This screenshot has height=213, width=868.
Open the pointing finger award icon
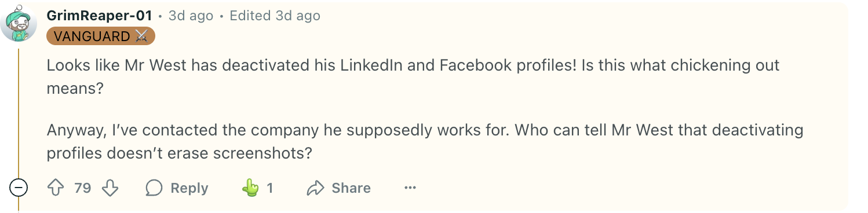250,188
